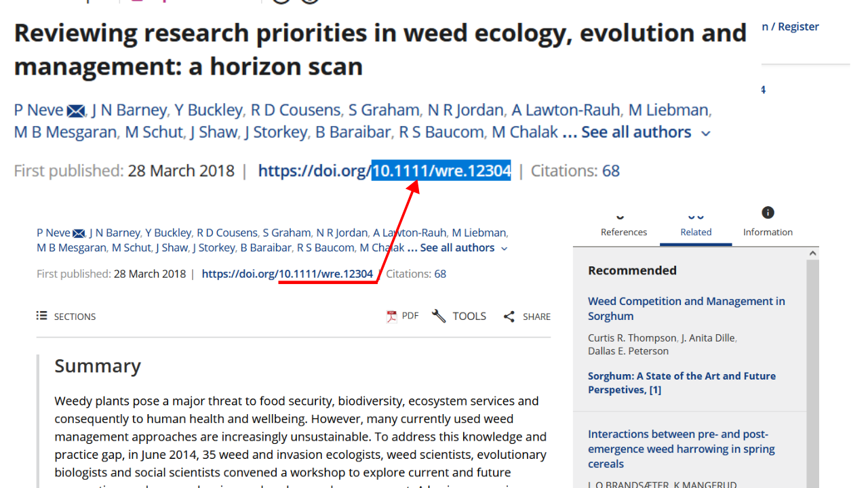868x488 pixels.
Task: Switch to the References tab
Action: click(624, 232)
